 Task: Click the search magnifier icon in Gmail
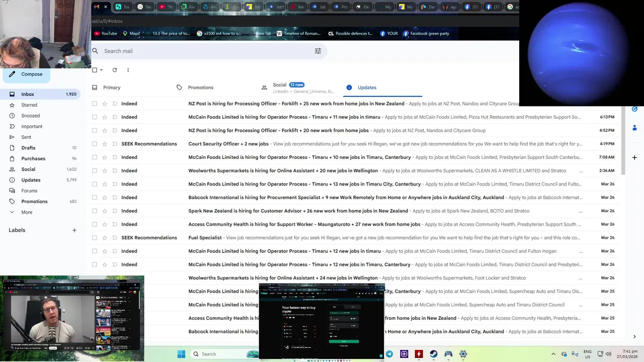[x=95, y=51]
